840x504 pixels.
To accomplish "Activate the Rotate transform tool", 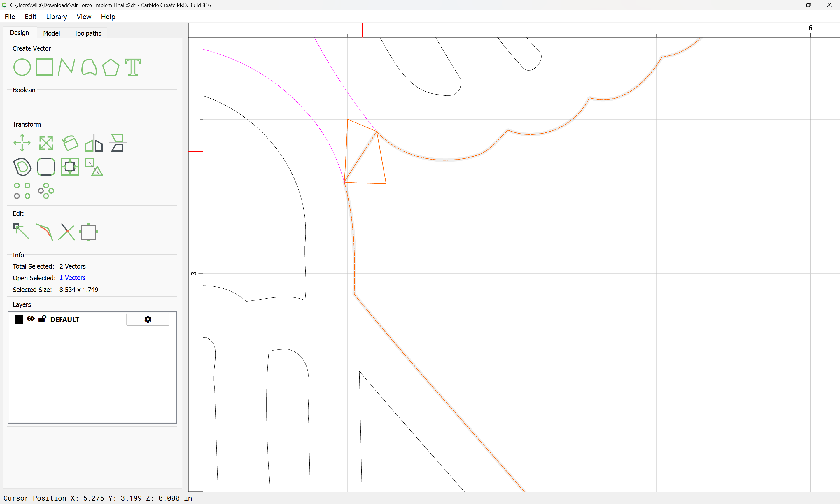I will tap(70, 143).
